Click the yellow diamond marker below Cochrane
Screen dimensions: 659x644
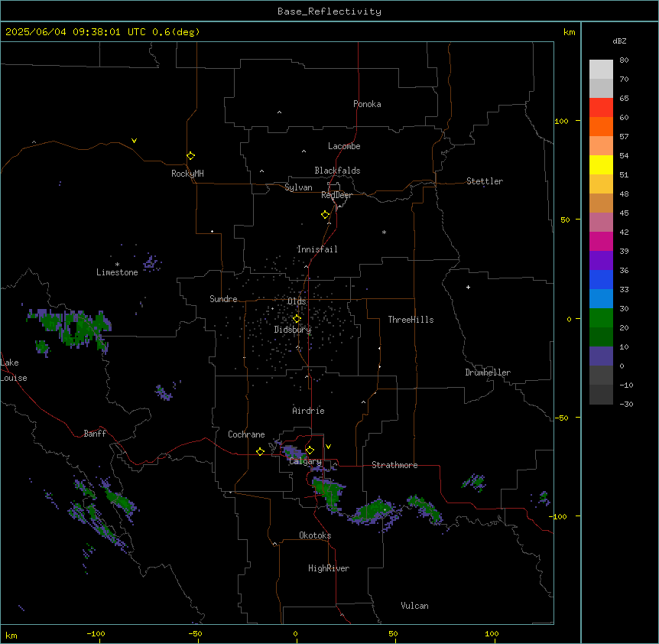[260, 451]
